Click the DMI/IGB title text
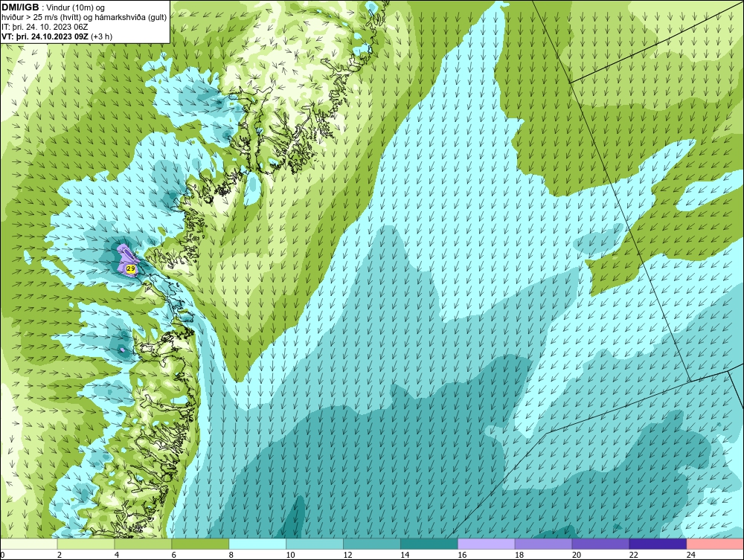744x560 pixels. click(x=20, y=7)
